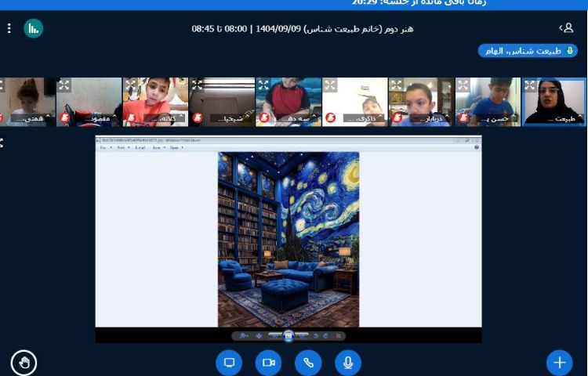Select the همتی video thumbnail
588x376 pixels.
pyautogui.click(x=27, y=102)
